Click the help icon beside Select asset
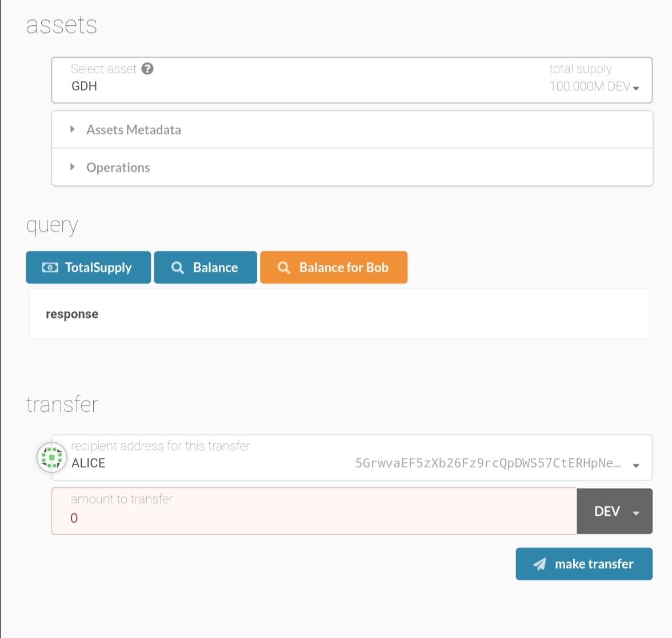This screenshot has height=638, width=672. click(147, 69)
